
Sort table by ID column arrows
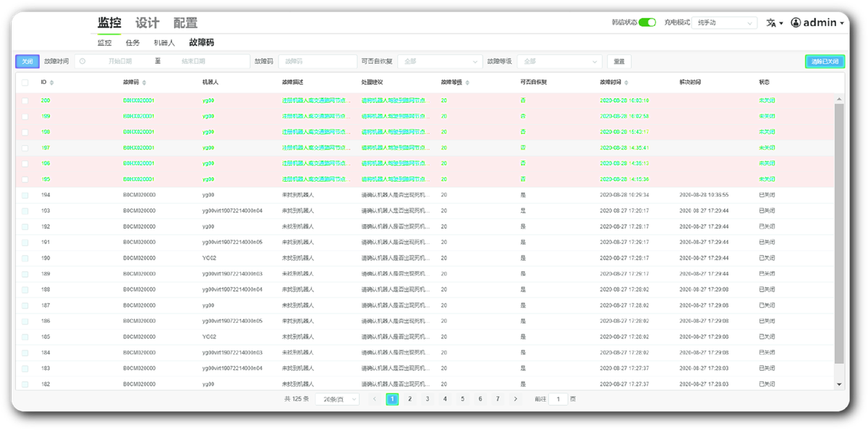tap(51, 83)
